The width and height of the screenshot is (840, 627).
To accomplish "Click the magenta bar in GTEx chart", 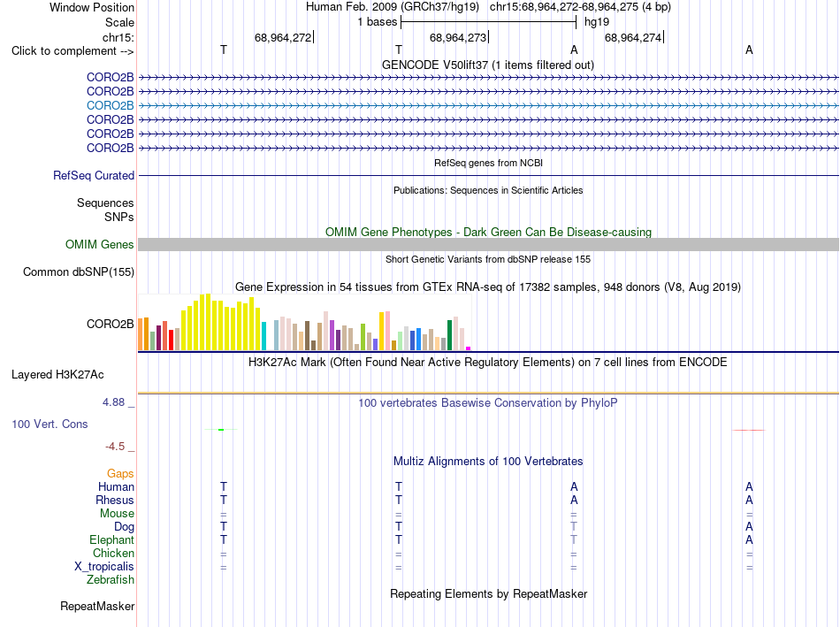I will pos(469,348).
